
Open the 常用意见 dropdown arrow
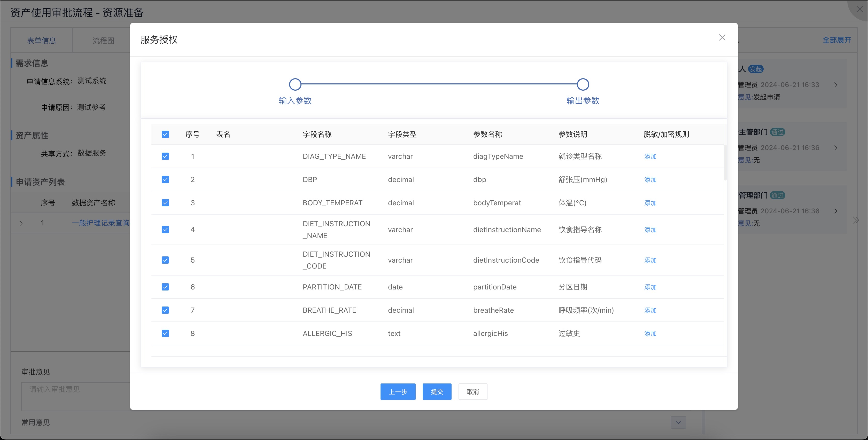pos(678,422)
